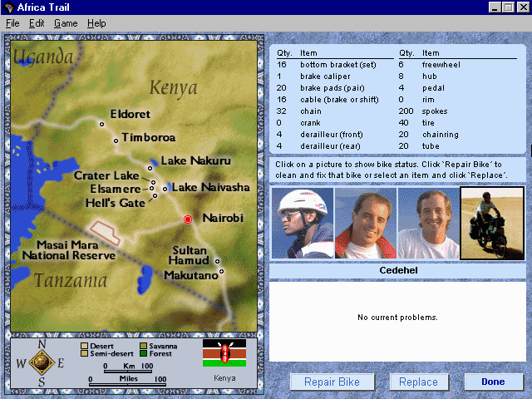Select the hub inventory item
Screen dimensions: 532x399
pyautogui.click(x=457, y=76)
